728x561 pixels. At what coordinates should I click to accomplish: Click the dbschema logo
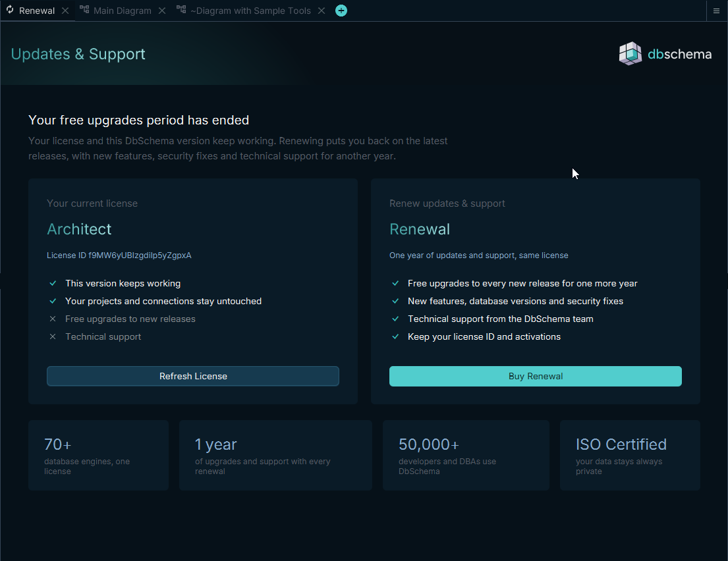(665, 54)
